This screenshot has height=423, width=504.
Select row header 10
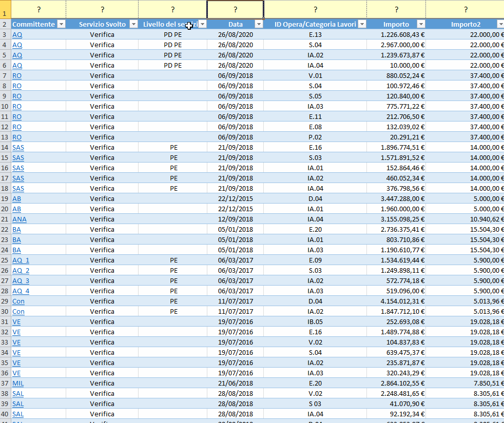click(6, 106)
